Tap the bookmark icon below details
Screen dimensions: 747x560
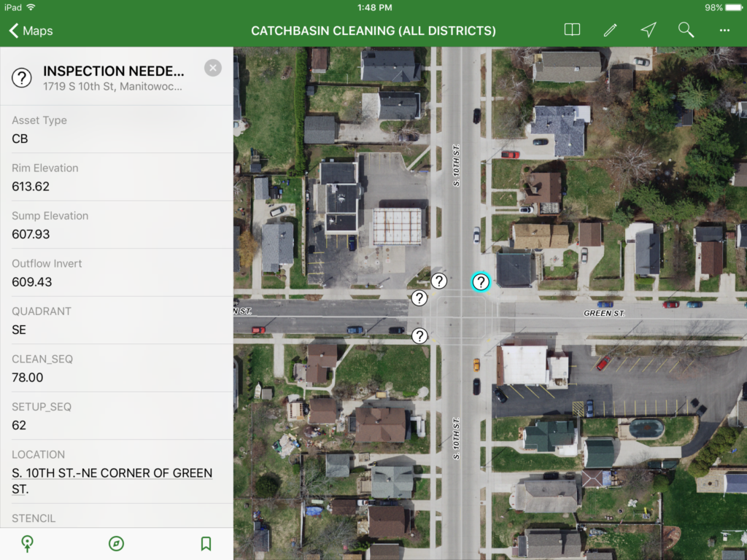click(x=206, y=543)
